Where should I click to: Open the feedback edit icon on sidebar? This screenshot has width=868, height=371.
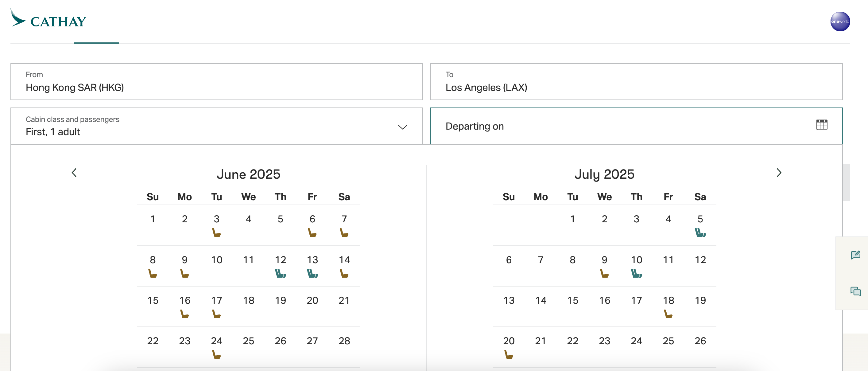[x=855, y=255]
